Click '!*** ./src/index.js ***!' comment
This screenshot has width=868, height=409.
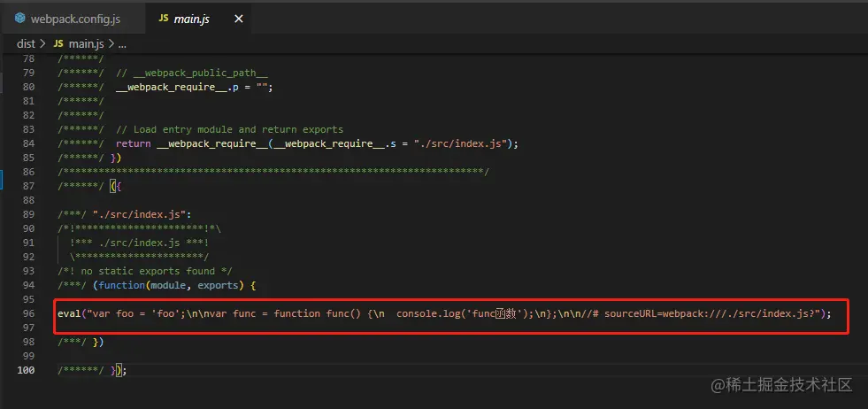click(139, 243)
